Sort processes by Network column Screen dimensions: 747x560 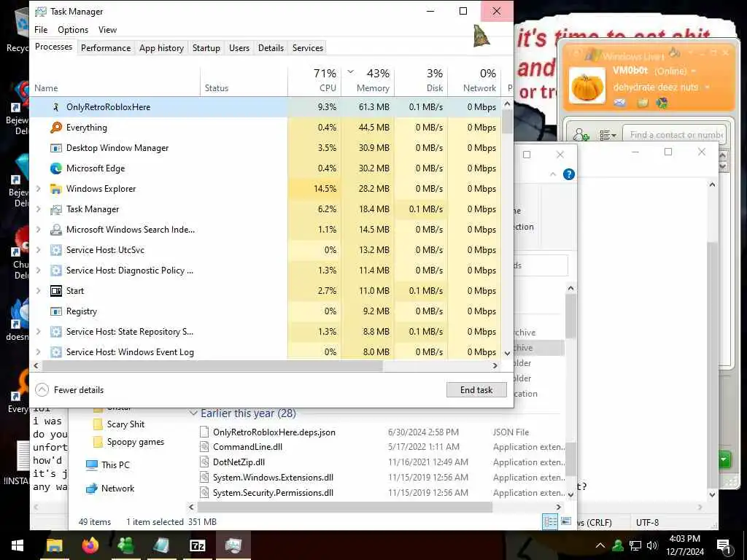(474, 81)
